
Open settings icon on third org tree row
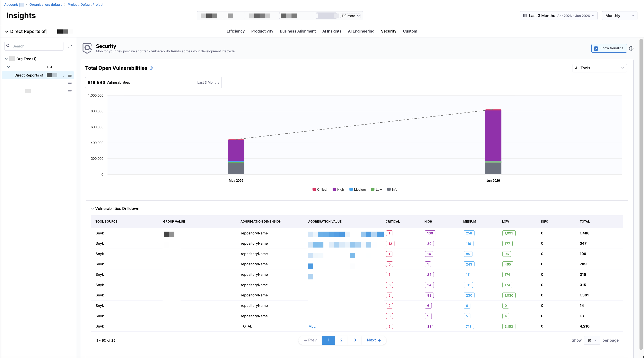click(70, 92)
